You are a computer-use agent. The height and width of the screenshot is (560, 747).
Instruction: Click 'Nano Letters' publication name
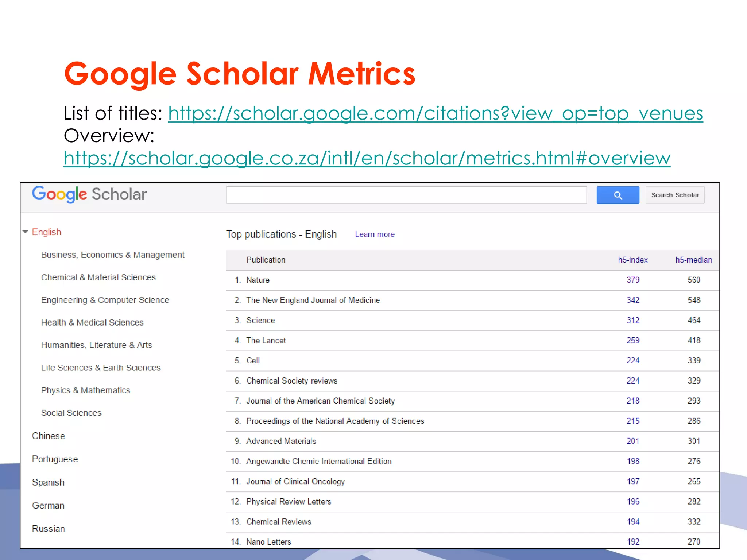pos(268,542)
